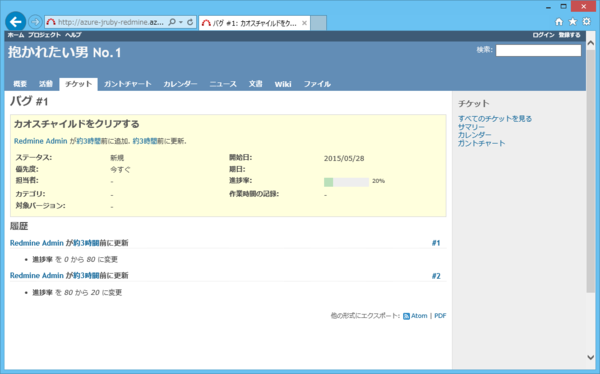Click カレンダー sidebar link

coord(474,135)
